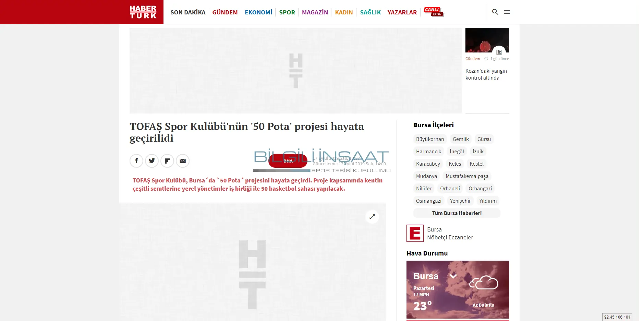
Task: Click the cloud weather icon
Action: [x=484, y=283]
